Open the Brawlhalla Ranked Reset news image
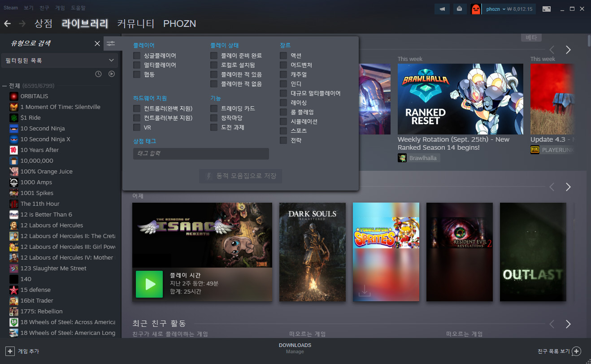591x364 pixels. pyautogui.click(x=461, y=99)
